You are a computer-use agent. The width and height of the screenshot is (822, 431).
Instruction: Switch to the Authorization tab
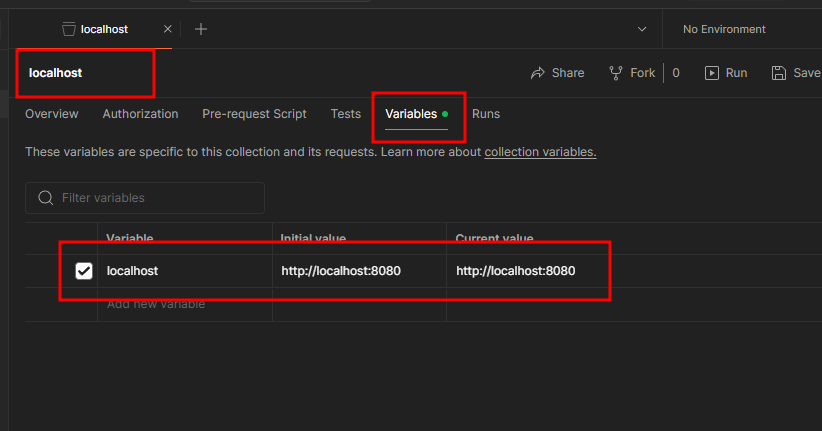140,114
